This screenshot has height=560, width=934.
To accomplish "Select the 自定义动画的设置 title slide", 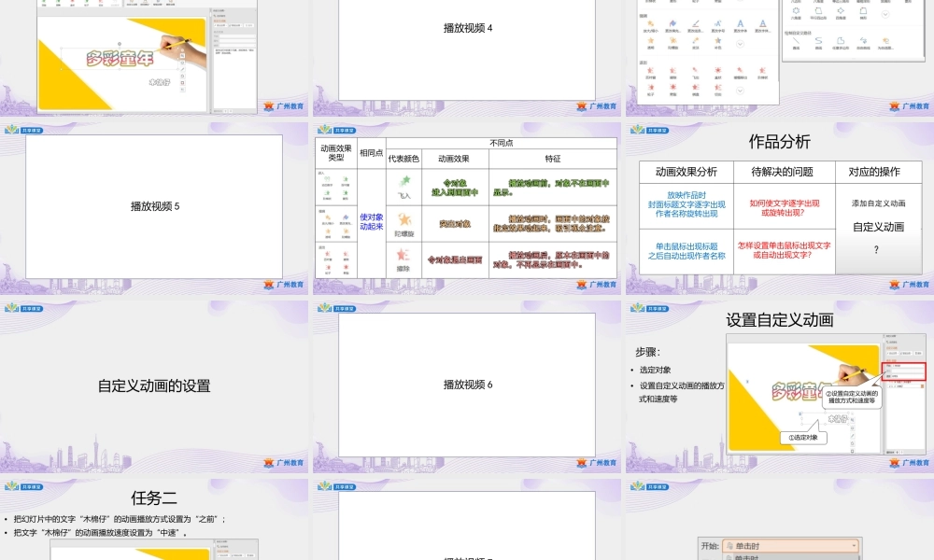I will (154, 385).
